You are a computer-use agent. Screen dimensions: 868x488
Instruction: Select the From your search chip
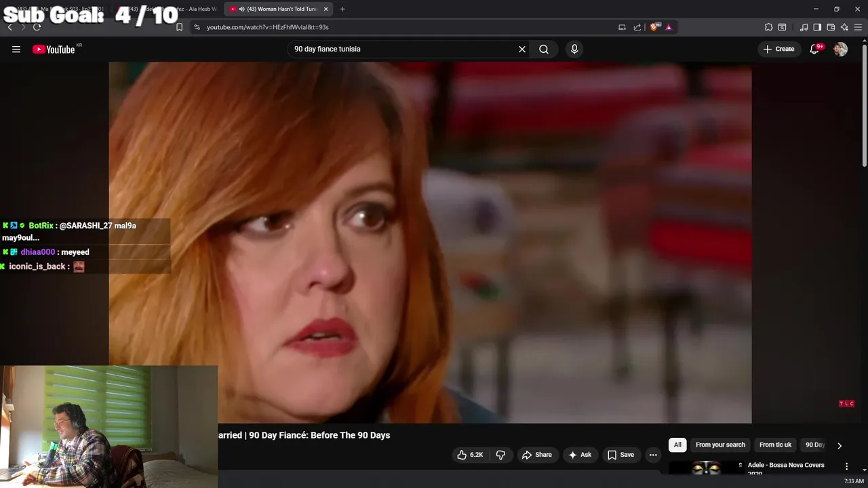[x=720, y=445]
